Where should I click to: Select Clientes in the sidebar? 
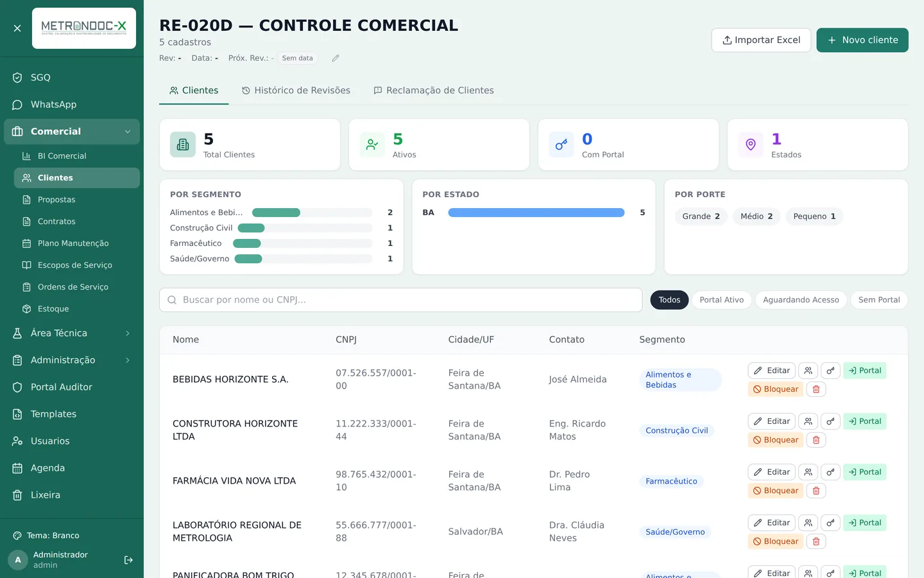[x=77, y=178]
